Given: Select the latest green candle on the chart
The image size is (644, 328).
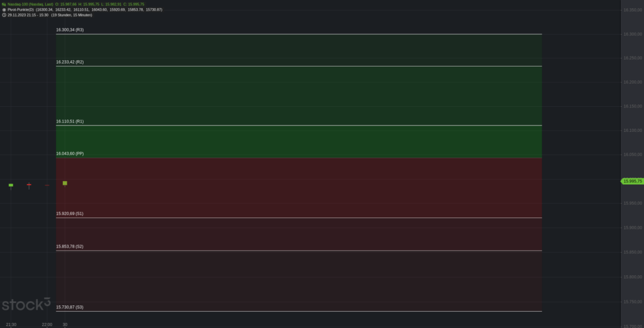Looking at the screenshot, I should 65,183.
